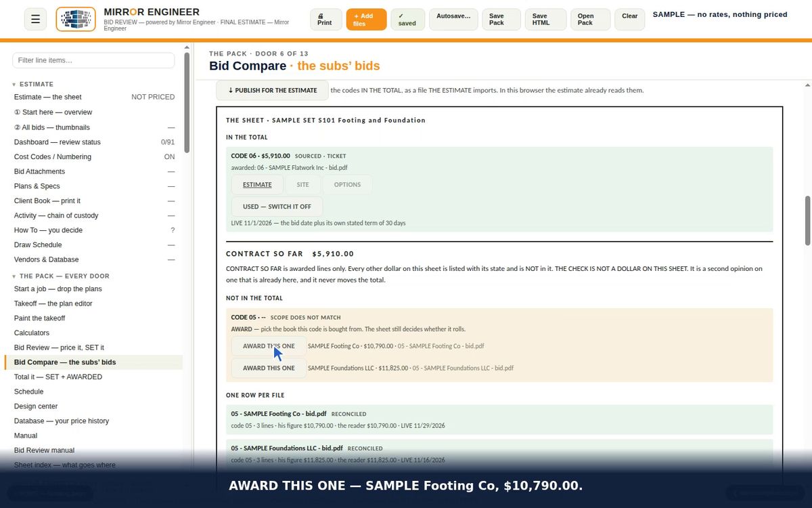Screen dimensions: 812x508
Task: Open Design center
Action: [94, 406]
